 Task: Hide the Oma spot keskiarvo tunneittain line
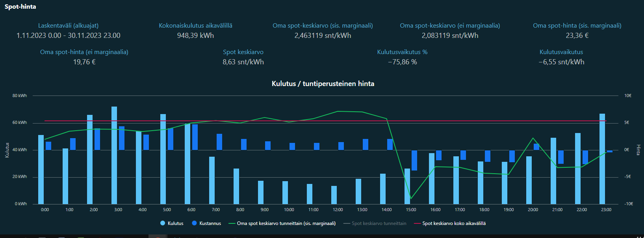(x=286, y=223)
